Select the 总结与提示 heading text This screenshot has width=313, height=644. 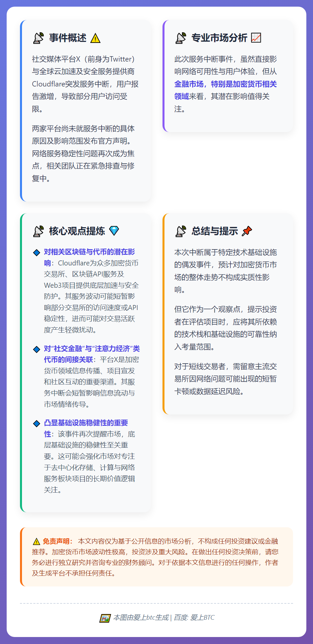click(x=215, y=231)
